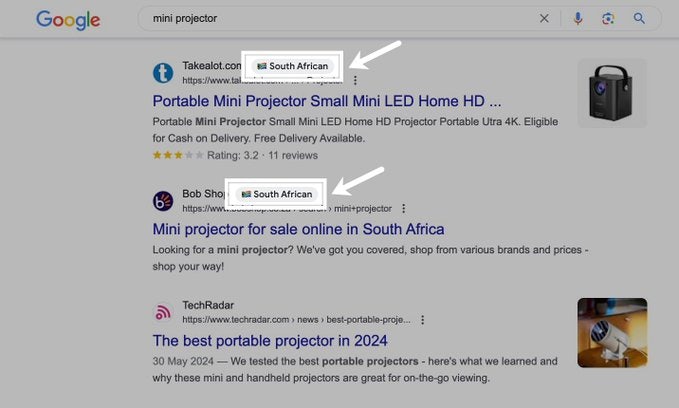Screen dimensions: 679x408
Task: Open the three-dot menu for the Bob Shop result
Action: tap(404, 208)
